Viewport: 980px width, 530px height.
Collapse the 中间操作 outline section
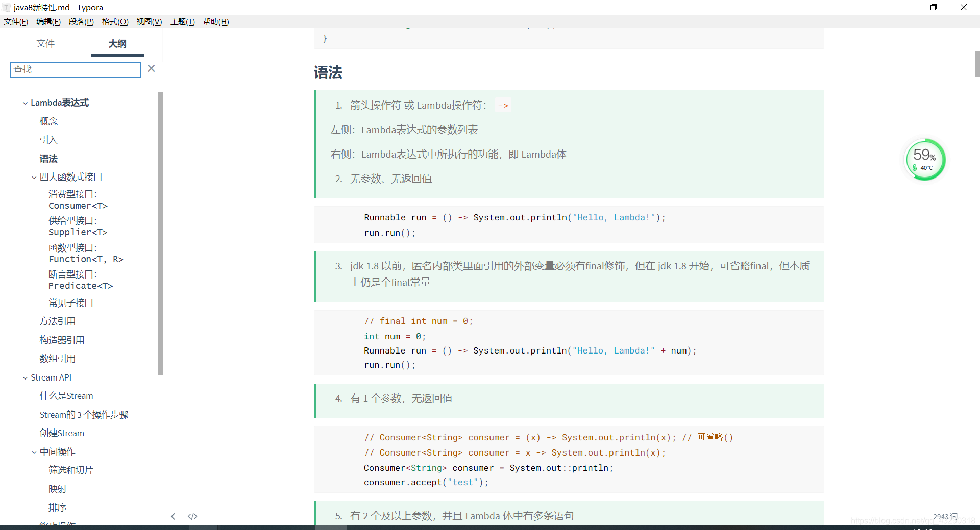(34, 452)
